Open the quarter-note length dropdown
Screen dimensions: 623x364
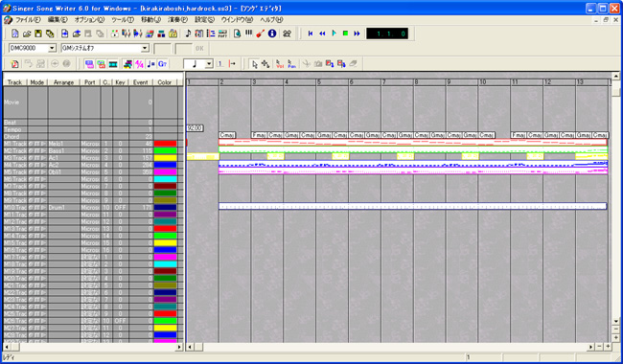(209, 64)
